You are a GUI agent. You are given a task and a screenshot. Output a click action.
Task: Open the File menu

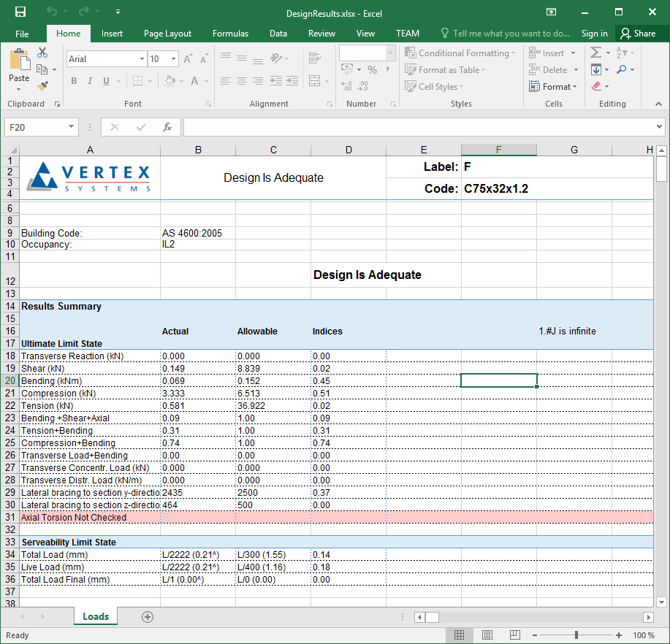pos(22,34)
